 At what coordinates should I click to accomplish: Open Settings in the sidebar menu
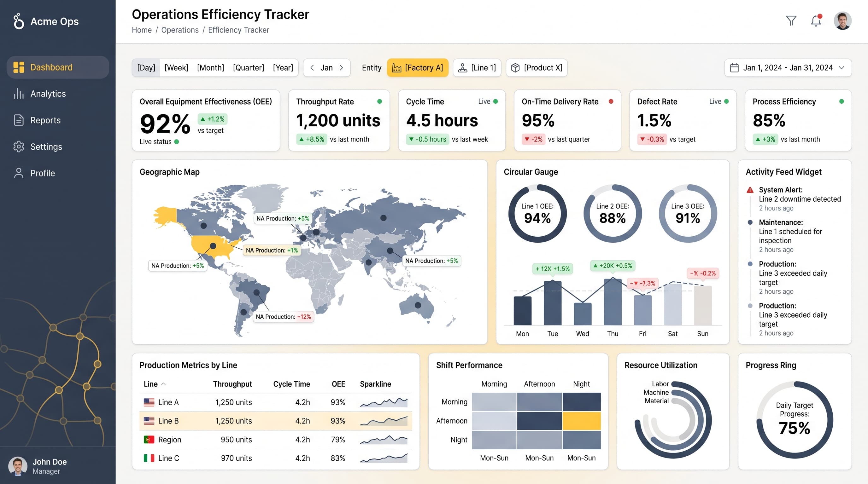(58, 147)
